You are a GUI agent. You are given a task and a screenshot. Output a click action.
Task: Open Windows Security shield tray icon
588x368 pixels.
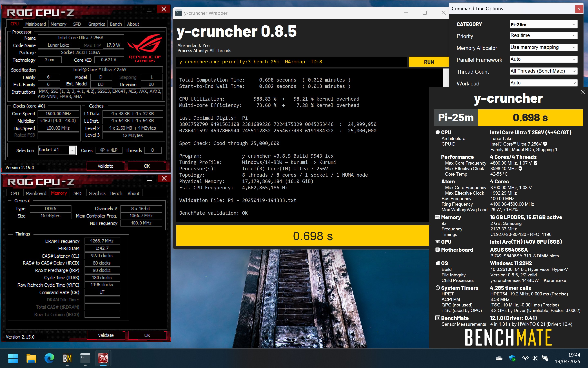pyautogui.click(x=512, y=358)
